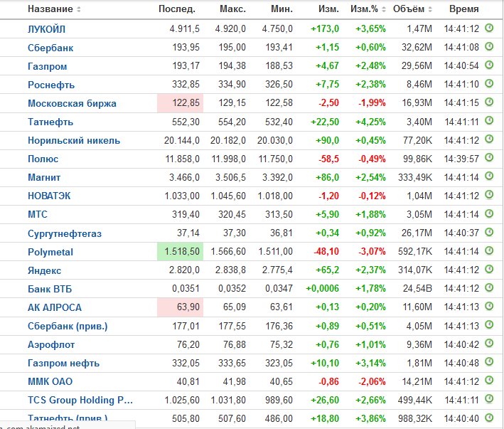
Task: Open the Полюс stock link
Action: coord(43,159)
